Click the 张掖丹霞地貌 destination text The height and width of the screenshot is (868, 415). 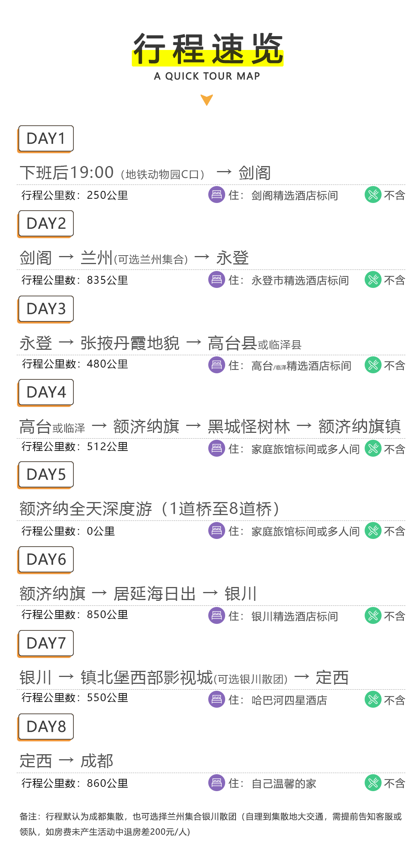point(130,343)
